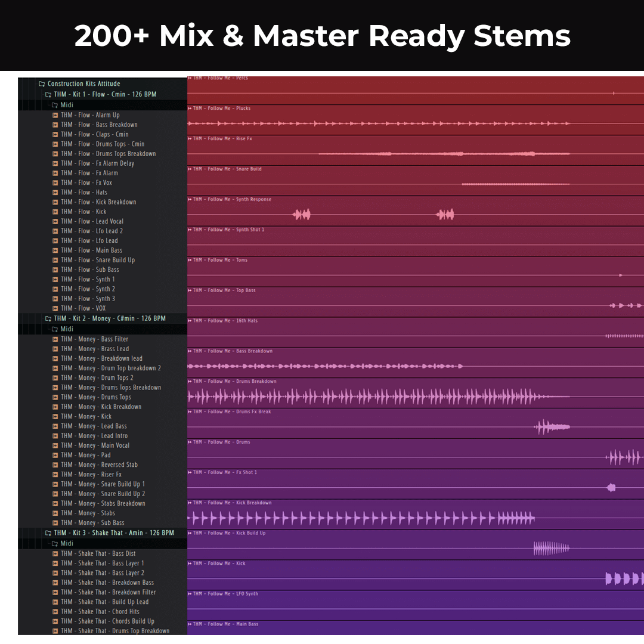
Task: Collapse the Kit 3 - Shake That folder
Action: click(x=48, y=532)
